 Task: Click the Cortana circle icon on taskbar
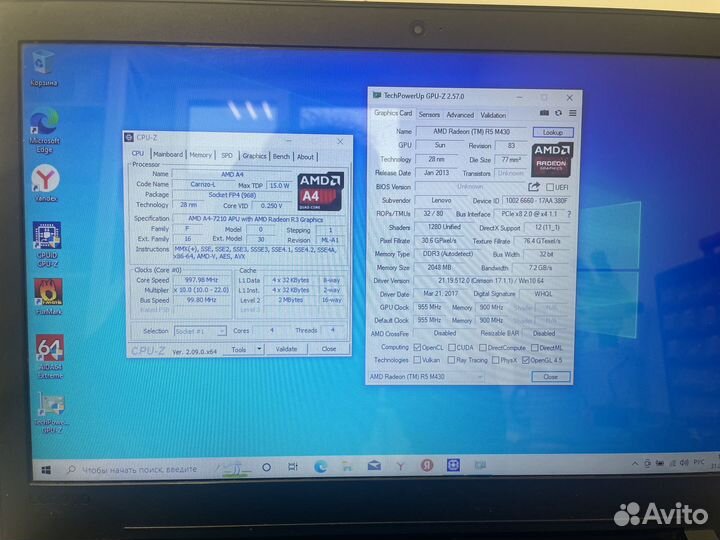pos(266,467)
